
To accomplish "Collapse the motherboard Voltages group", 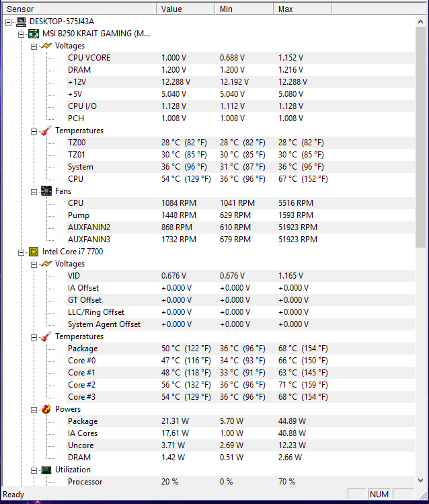I will [34, 47].
